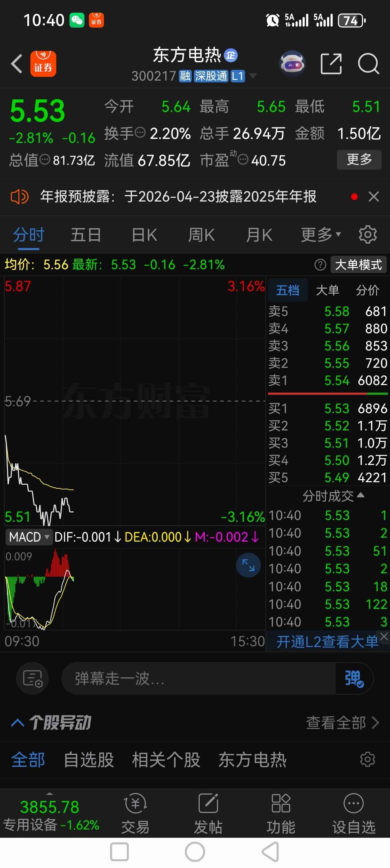390x868 pixels.
Task: Tap the L1 level badge
Action: pyautogui.click(x=237, y=76)
